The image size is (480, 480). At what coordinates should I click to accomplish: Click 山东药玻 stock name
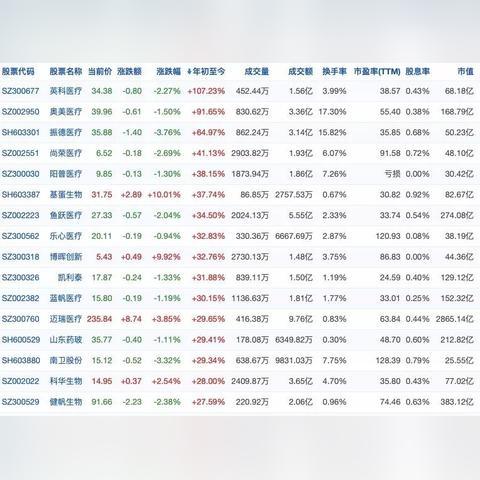point(66,340)
